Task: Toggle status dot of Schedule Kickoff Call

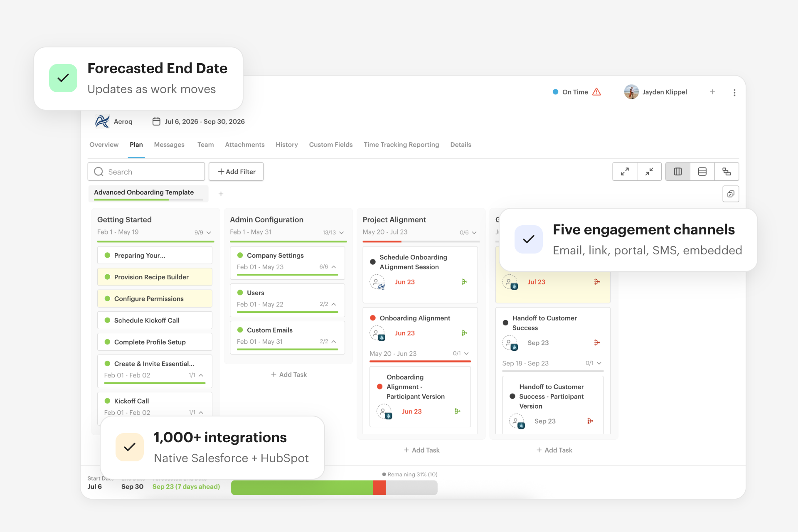Action: click(x=107, y=320)
